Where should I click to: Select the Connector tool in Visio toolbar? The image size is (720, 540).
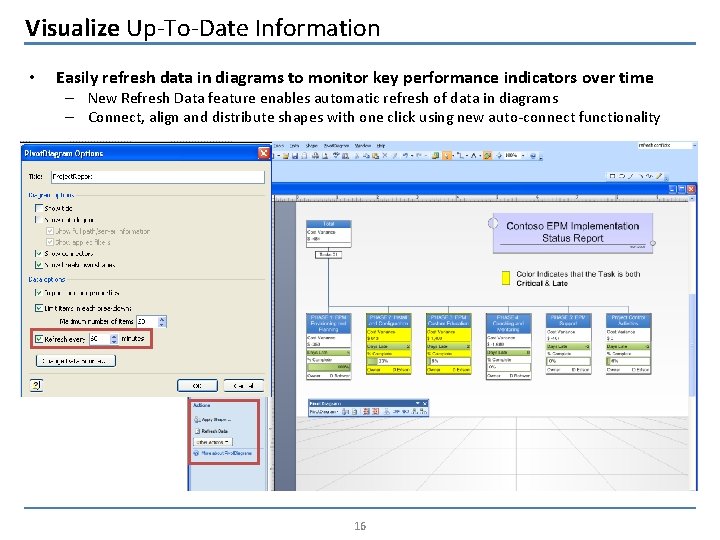pos(461,156)
